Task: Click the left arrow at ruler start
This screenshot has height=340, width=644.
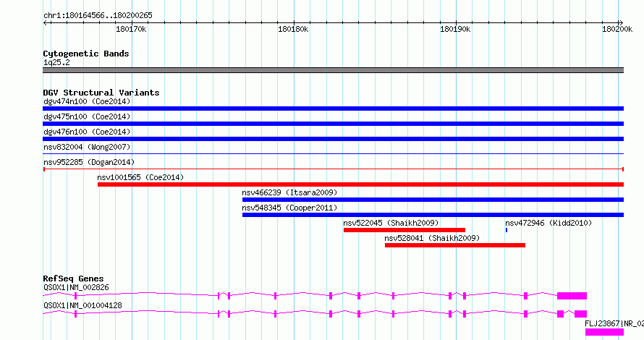Action: coord(46,23)
